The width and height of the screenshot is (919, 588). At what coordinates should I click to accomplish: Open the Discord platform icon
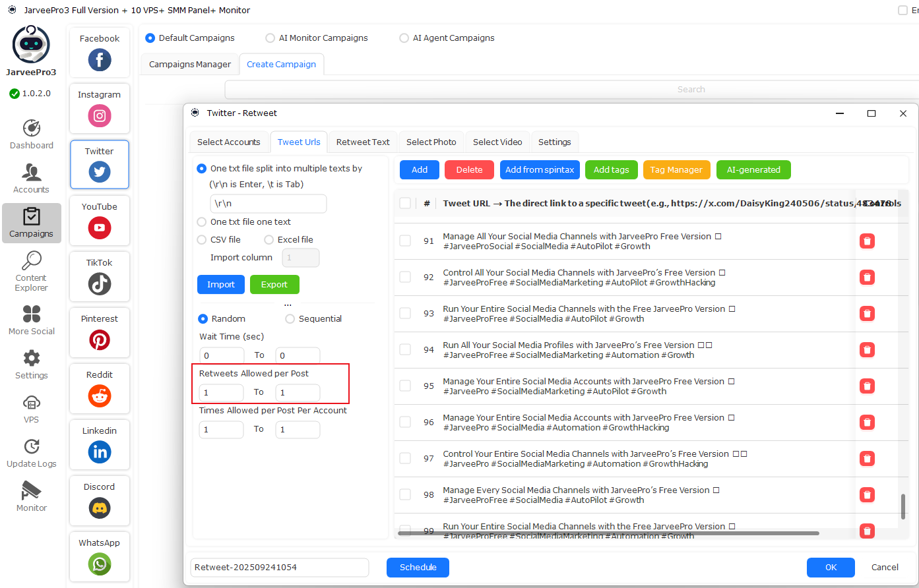coord(100,508)
